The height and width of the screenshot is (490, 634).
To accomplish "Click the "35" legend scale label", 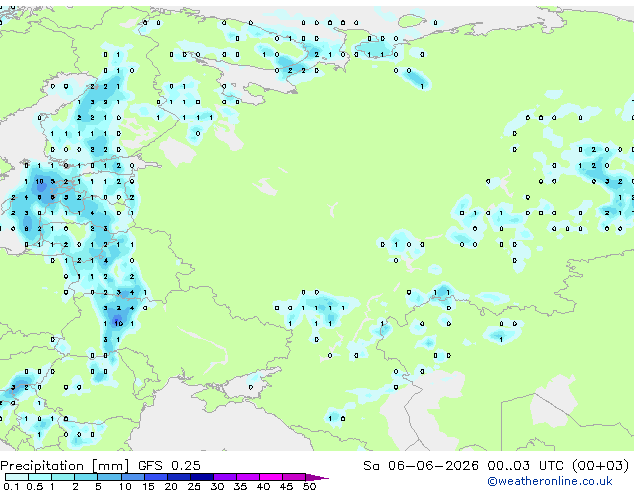I will click(x=240, y=486).
